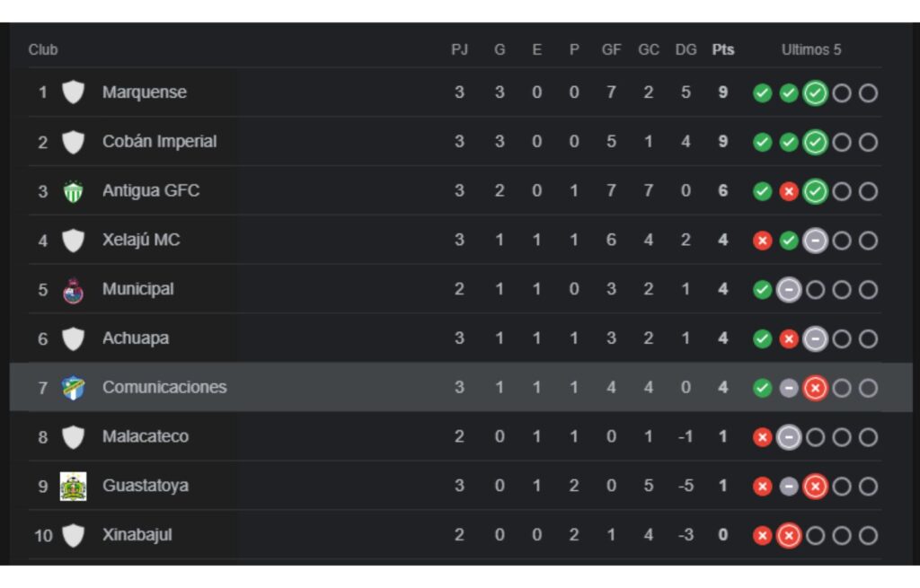Image resolution: width=920 pixels, height=588 pixels.
Task: Click the Club column header
Action: click(43, 50)
